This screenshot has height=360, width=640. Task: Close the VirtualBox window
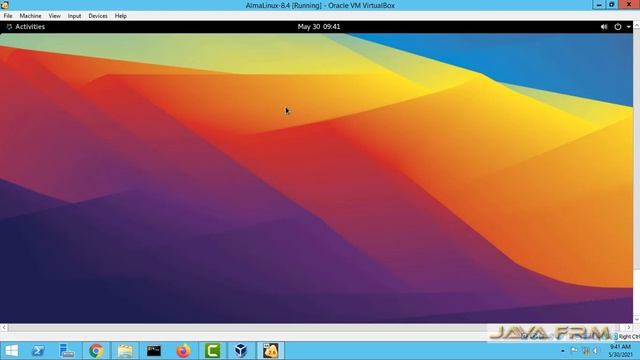[629, 5]
